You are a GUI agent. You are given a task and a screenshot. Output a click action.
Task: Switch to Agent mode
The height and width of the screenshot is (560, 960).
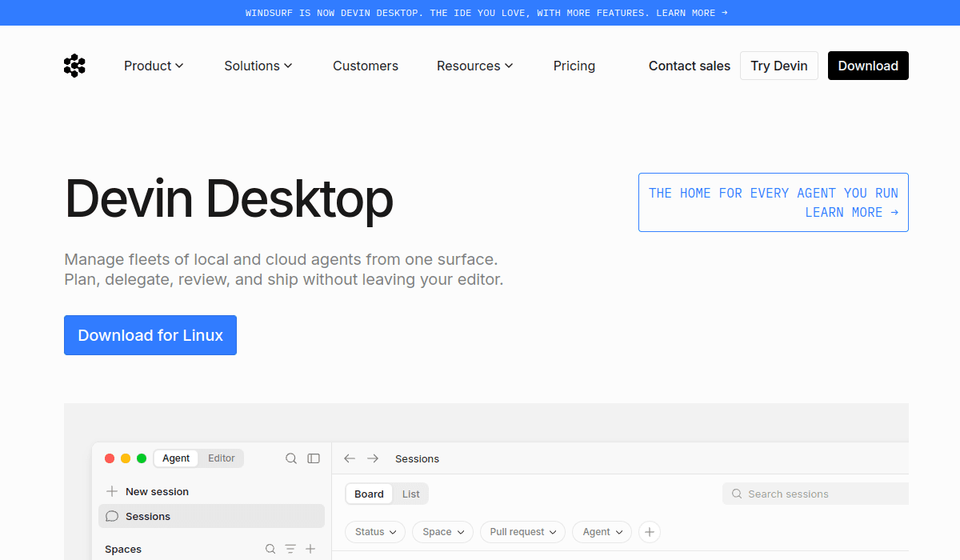click(x=176, y=458)
